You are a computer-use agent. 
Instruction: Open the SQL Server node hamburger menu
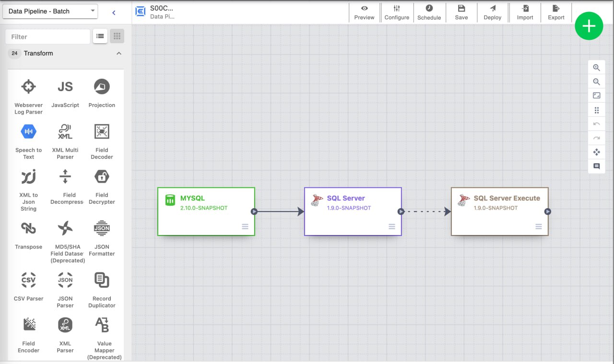[392, 226]
